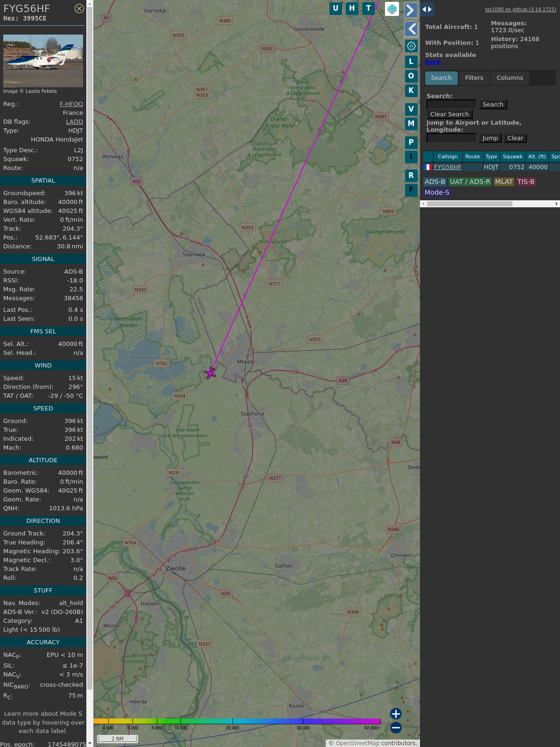Zoom out with the minus button

coord(396,727)
